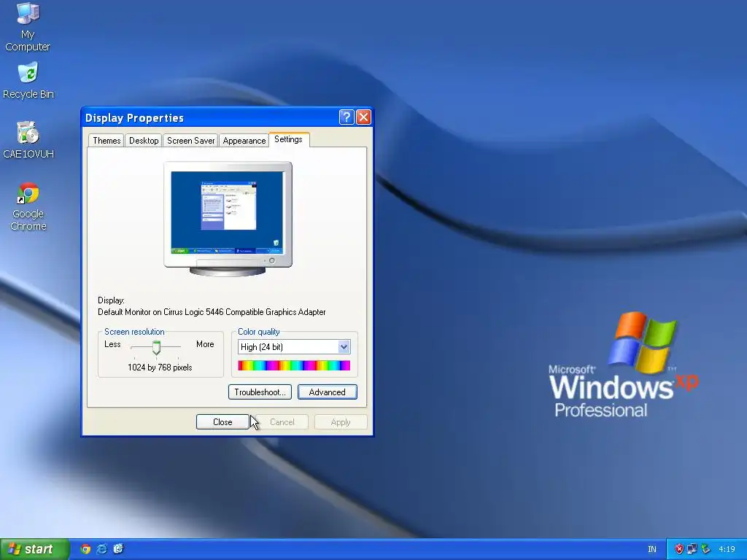Click the Default Monitor on Cirrus Logic text
This screenshot has height=560, width=747.
click(x=212, y=312)
